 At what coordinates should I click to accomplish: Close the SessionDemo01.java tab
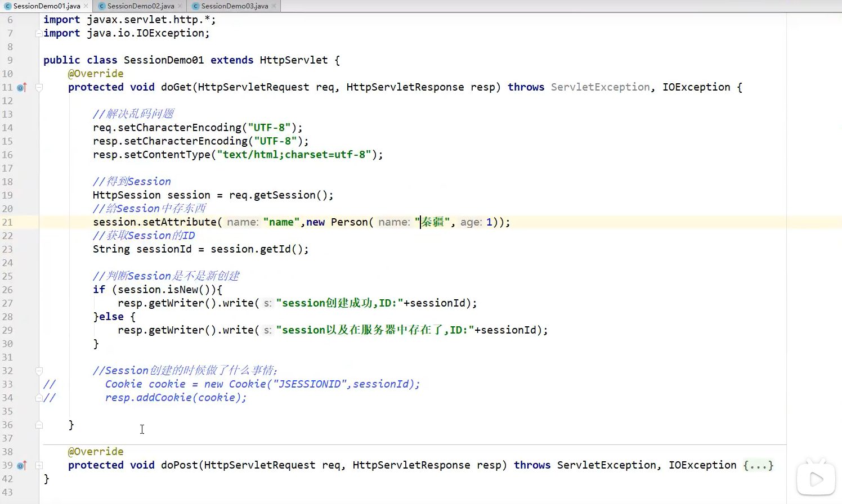point(86,6)
